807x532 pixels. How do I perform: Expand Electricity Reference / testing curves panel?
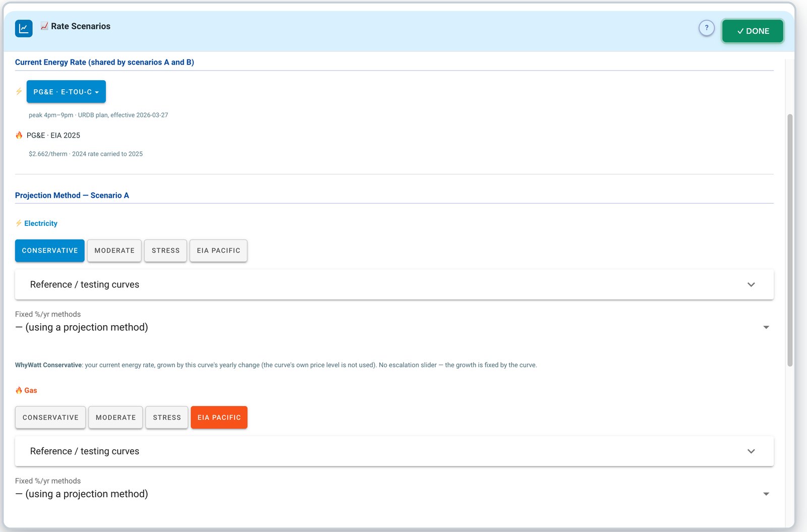point(394,284)
